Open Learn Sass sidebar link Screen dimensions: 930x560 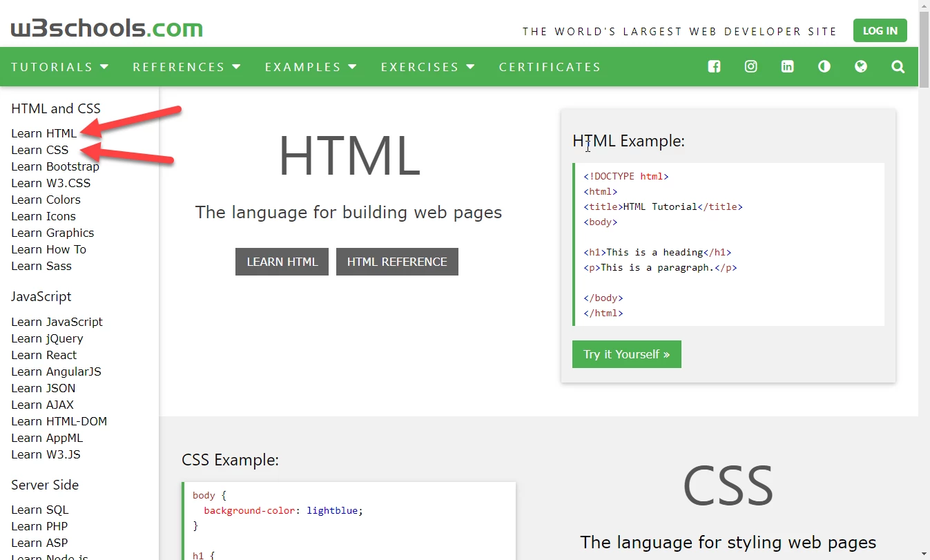click(41, 266)
